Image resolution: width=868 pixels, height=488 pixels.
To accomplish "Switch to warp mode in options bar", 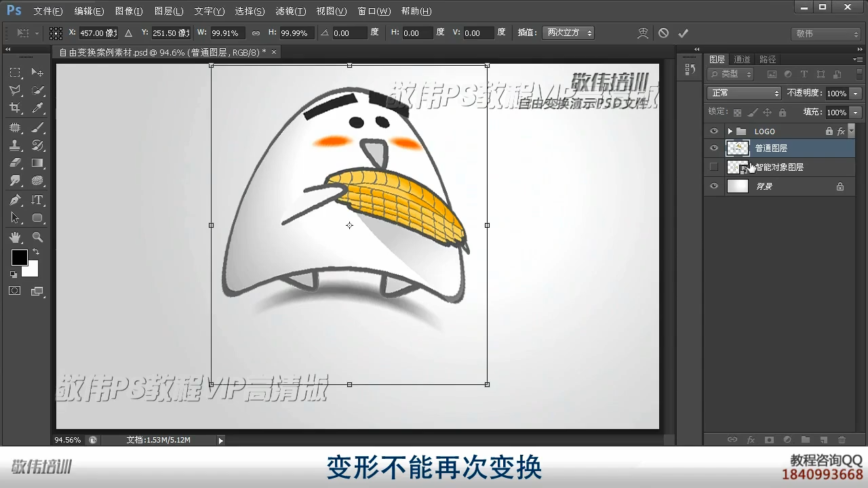I will [643, 33].
